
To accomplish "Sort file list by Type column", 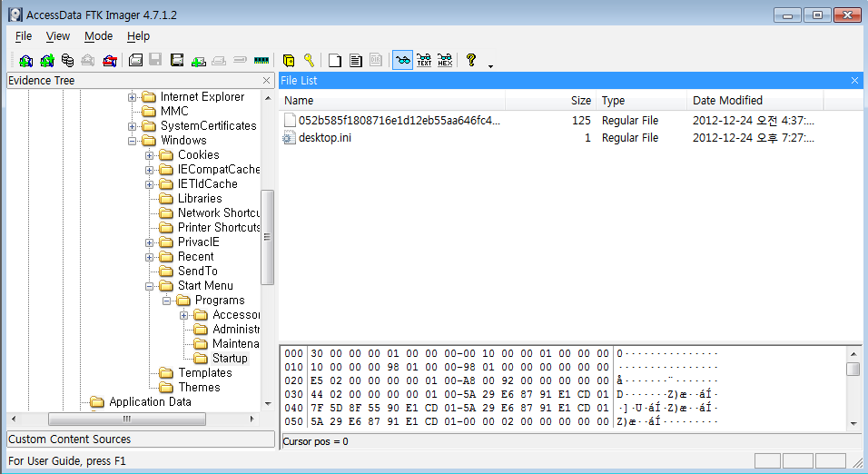I will coord(642,100).
